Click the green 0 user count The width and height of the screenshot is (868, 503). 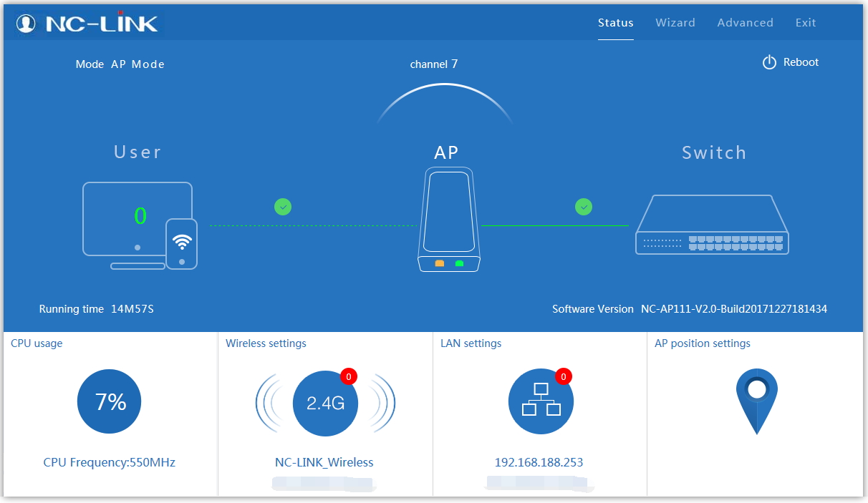140,215
